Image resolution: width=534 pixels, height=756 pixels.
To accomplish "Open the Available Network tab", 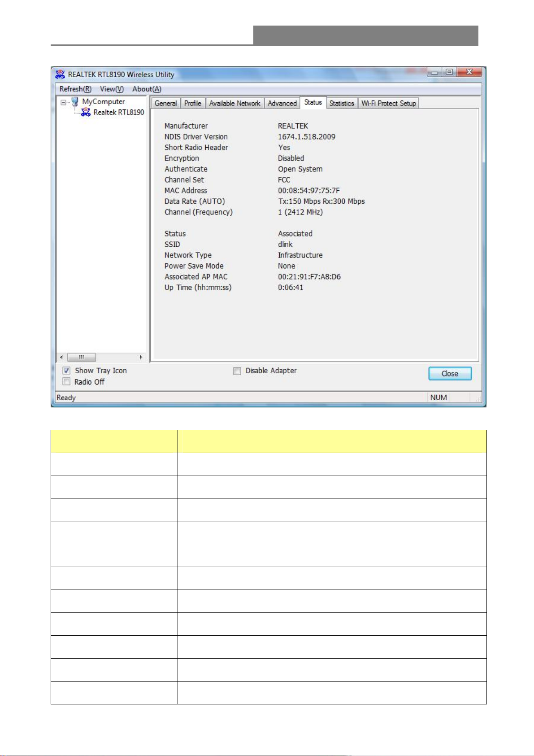I will pos(234,103).
